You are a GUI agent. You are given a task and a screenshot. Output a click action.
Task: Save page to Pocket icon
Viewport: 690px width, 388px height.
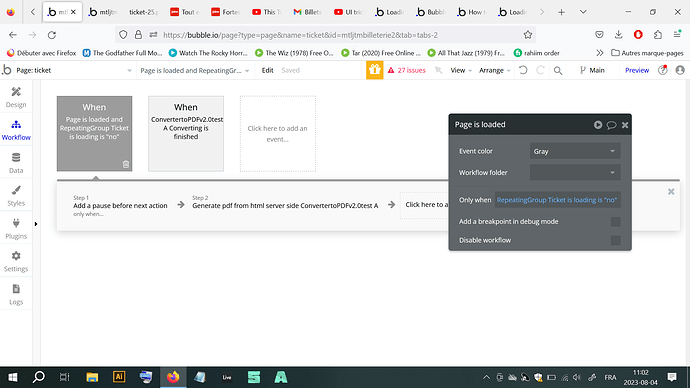(x=599, y=35)
